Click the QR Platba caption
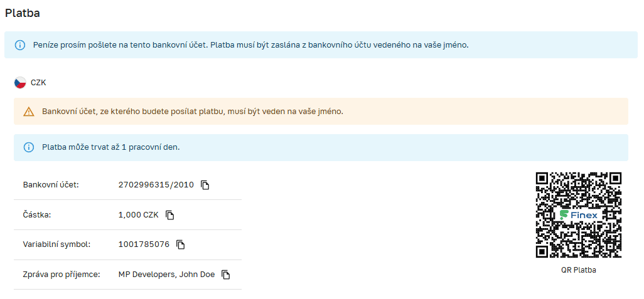Screen dimensions: 644x299 [x=578, y=270]
